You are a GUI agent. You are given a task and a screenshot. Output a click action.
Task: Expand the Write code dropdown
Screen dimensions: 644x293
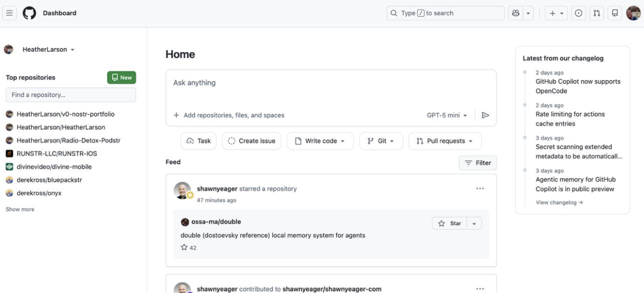click(x=320, y=141)
